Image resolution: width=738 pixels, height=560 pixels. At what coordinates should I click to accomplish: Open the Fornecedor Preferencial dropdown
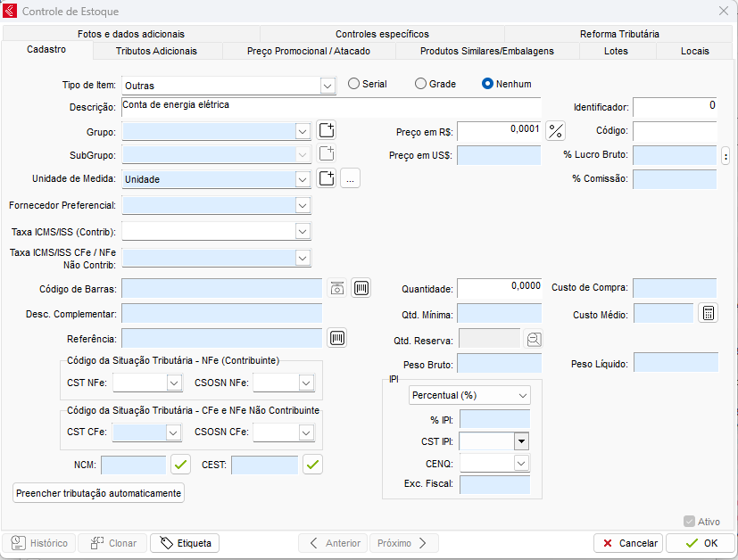click(303, 205)
